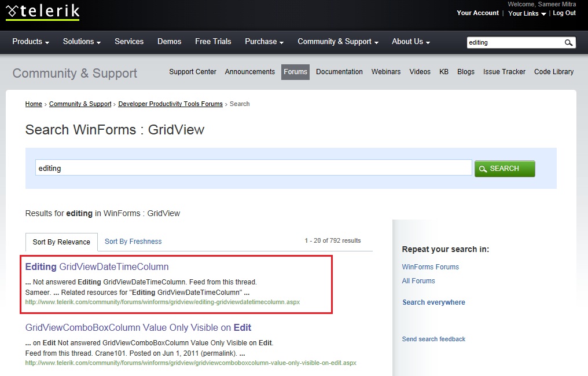Open the editing-gridviewdatetimecolumn.aspx URL
This screenshot has height=376, width=588.
(x=163, y=302)
